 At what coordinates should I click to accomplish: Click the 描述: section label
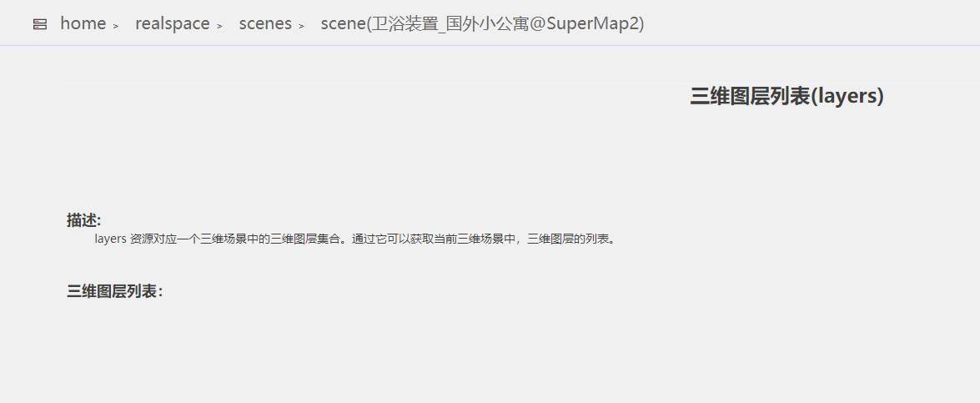(x=84, y=220)
